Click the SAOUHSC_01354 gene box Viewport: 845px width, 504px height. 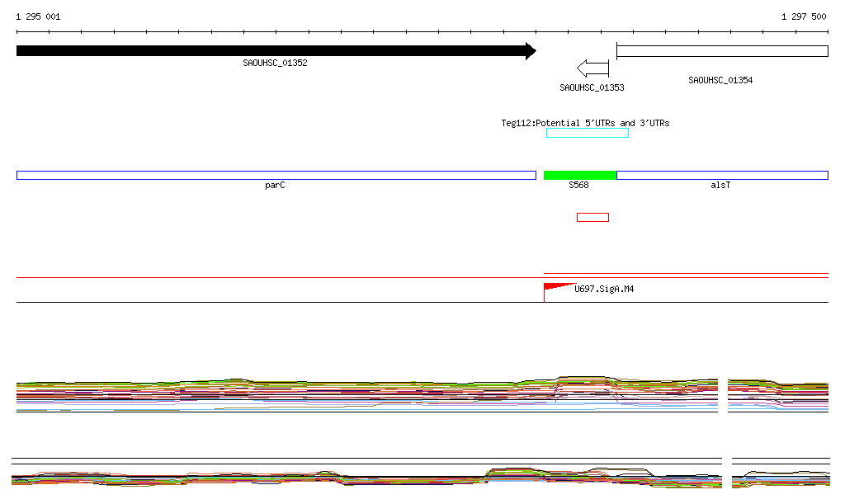(x=721, y=51)
